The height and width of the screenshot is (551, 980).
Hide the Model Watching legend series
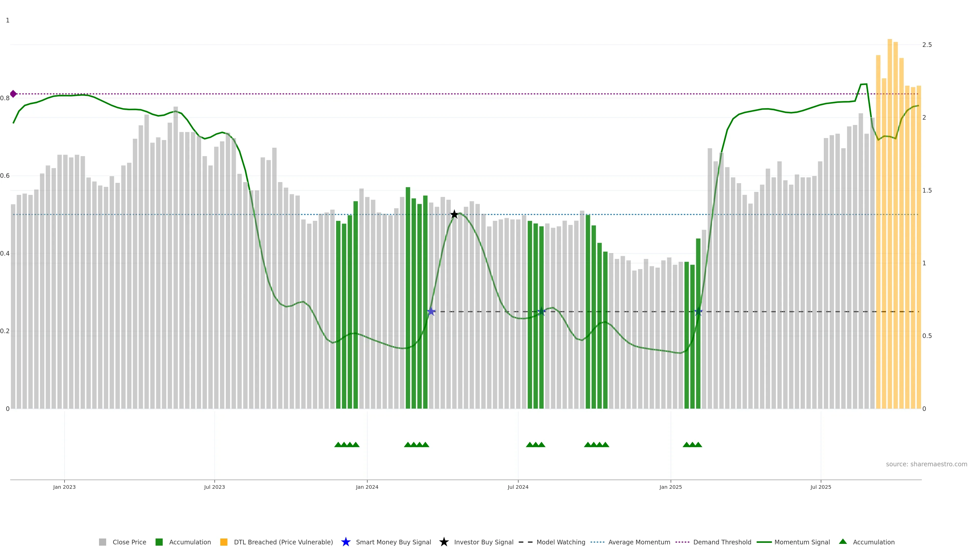tap(560, 542)
